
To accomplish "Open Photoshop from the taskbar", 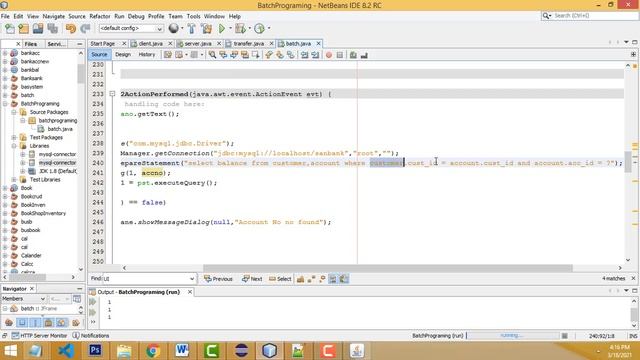I will 96,350.
